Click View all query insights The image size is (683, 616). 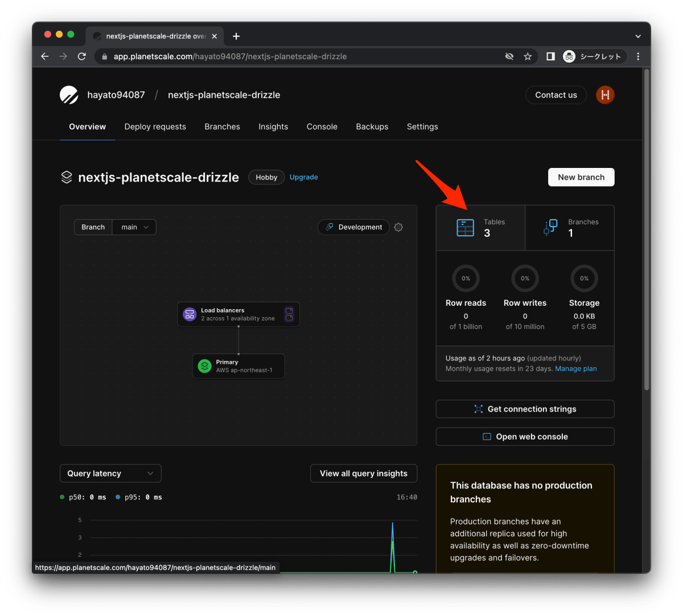click(x=364, y=473)
